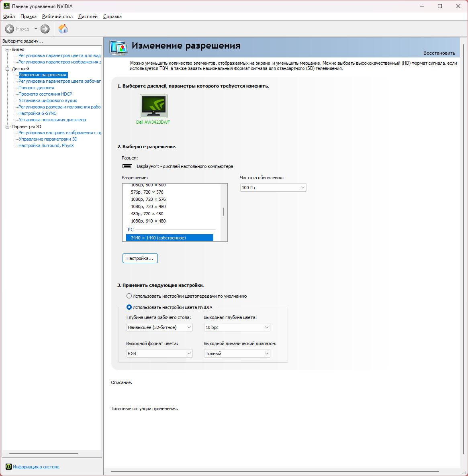Click the Настройка... button
The image size is (468, 476).
click(140, 258)
